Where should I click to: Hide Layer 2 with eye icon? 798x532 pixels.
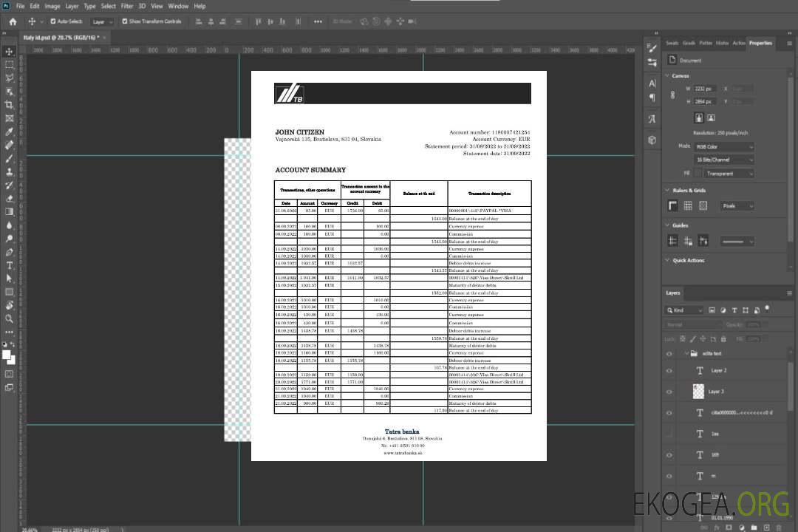(669, 371)
